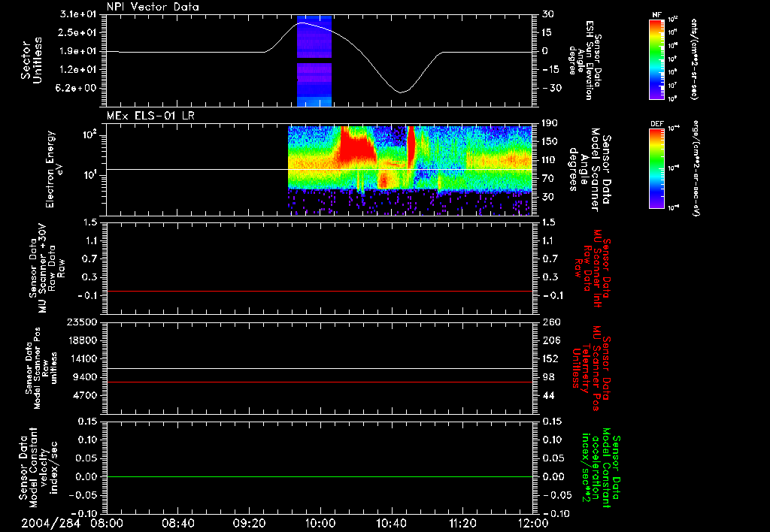Click the 14100 tick label

82,358
